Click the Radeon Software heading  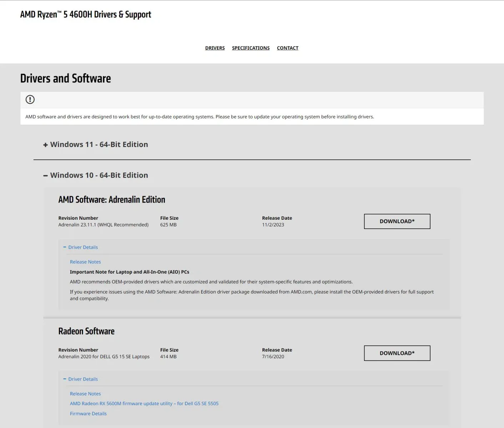click(x=86, y=331)
